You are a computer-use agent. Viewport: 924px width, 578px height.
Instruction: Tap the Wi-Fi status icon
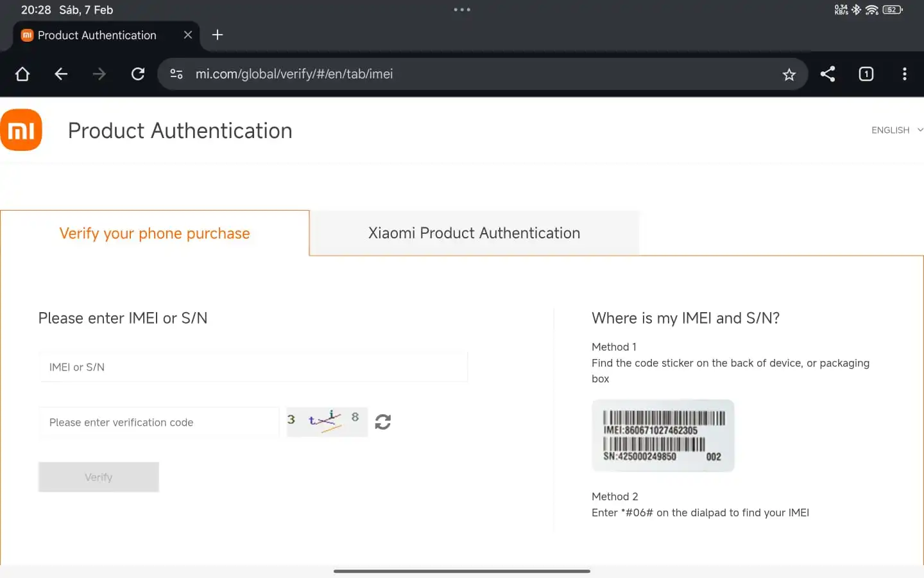click(871, 10)
